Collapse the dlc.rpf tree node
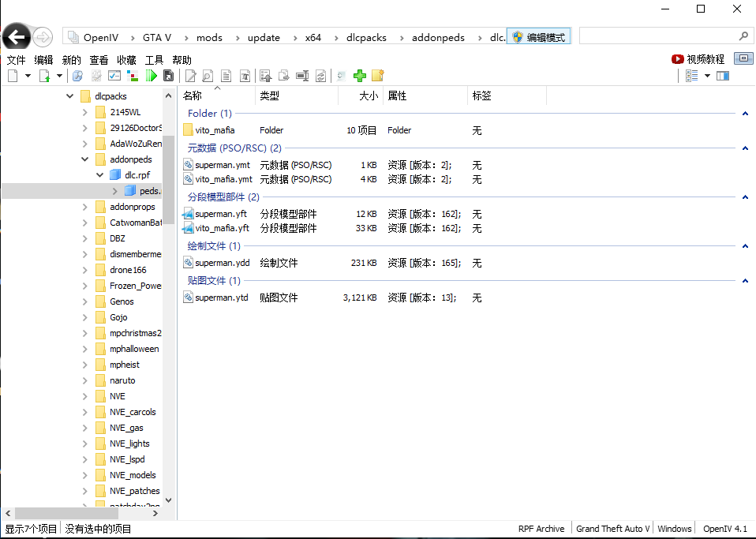Viewport: 756px width, 539px height. [x=99, y=175]
